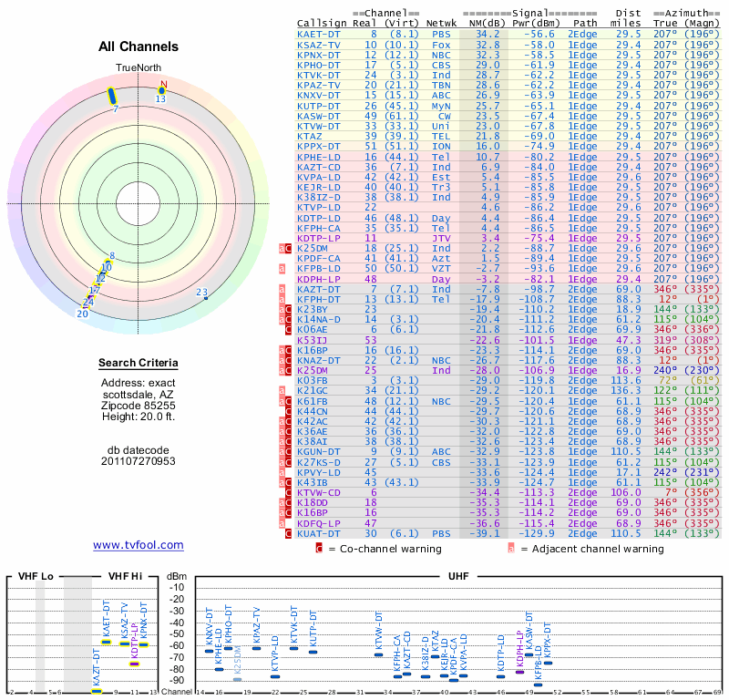Click the red N magnetic north marker
The image size is (729, 700).
pos(164,84)
